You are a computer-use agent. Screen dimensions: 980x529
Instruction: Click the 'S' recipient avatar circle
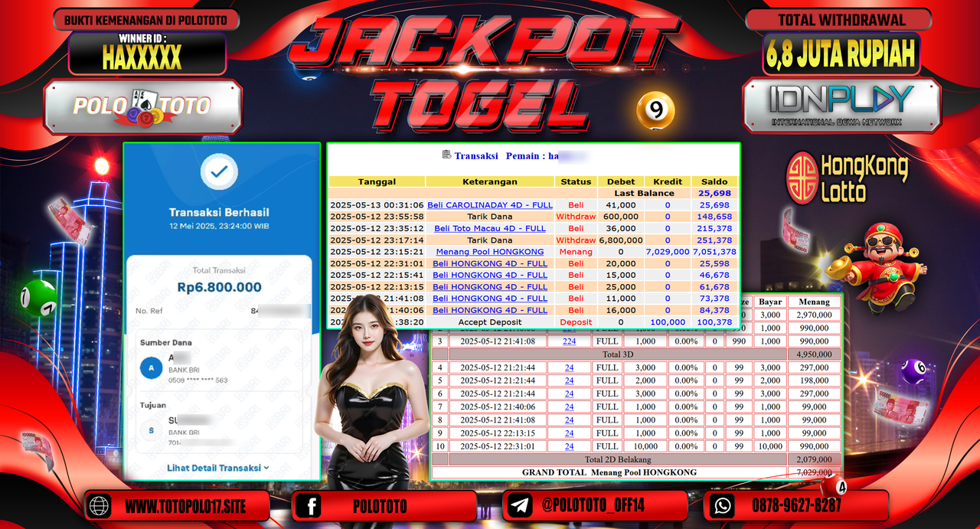pyautogui.click(x=151, y=431)
